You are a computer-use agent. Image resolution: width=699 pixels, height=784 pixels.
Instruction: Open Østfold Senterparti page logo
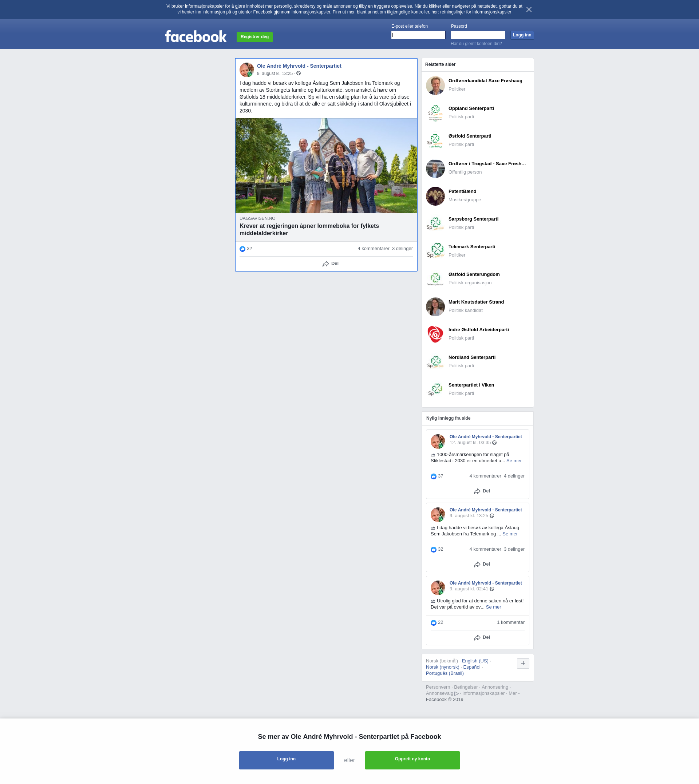point(435,140)
